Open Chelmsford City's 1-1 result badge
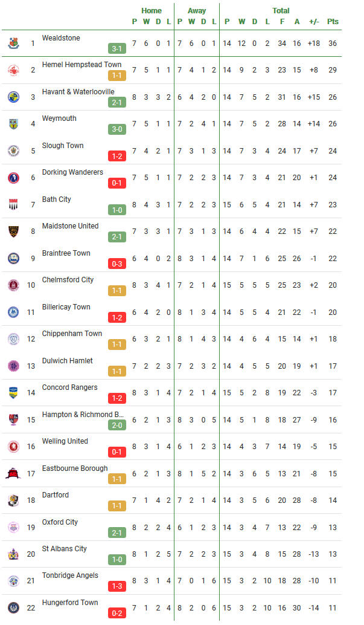Viewport: 364px width, 625px height. [x=117, y=291]
